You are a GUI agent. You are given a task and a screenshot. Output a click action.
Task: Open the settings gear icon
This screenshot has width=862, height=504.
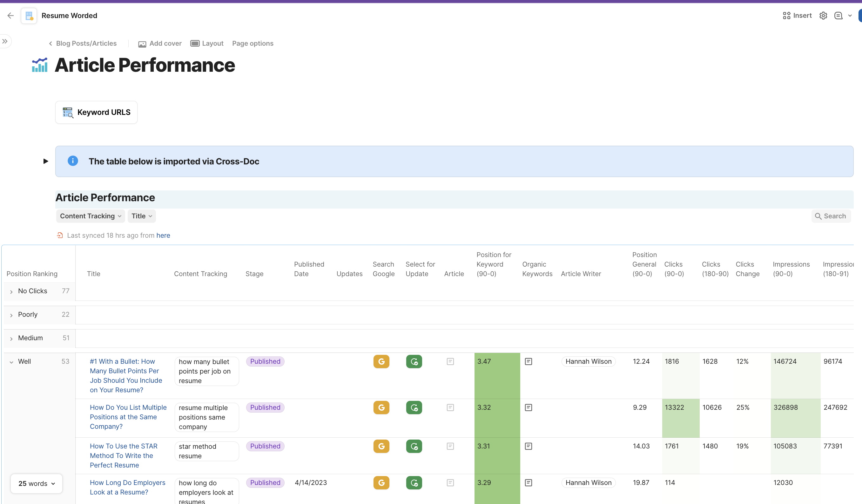(823, 15)
